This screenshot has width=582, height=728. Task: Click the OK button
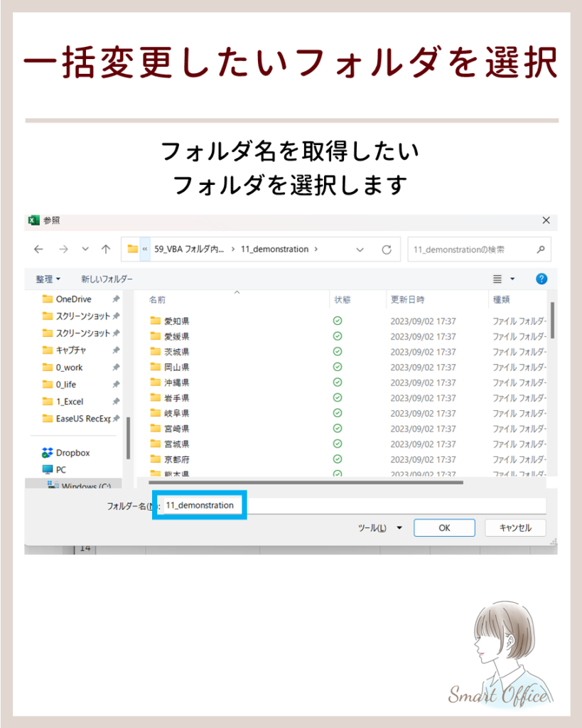click(x=444, y=528)
